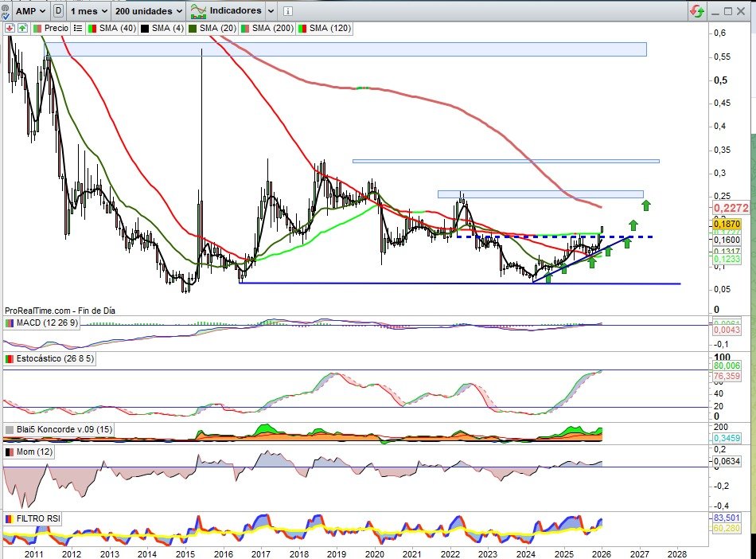Click the red down-arrow panel icon
Screen dimensions: 756x559
tap(10, 29)
